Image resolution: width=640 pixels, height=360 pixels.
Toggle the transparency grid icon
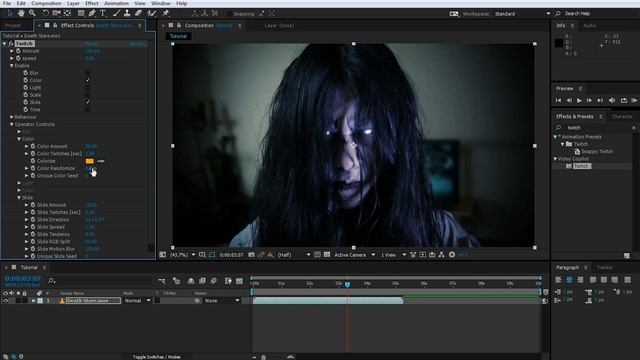click(x=327, y=255)
